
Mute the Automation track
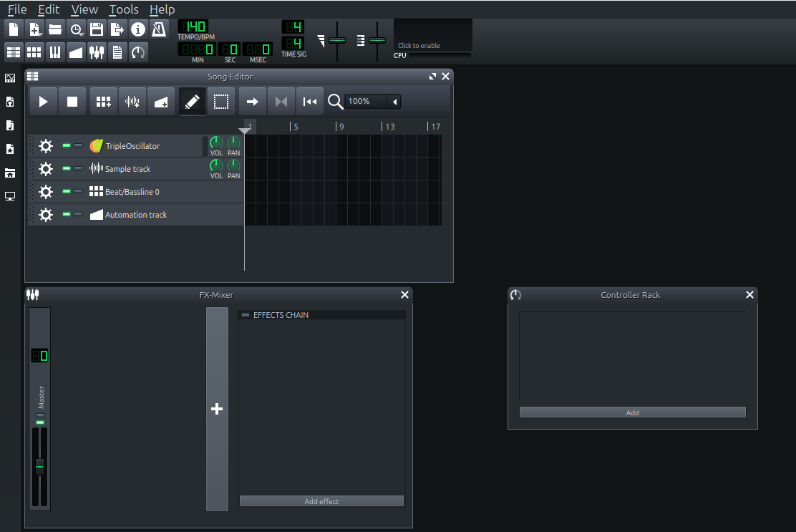pyautogui.click(x=67, y=215)
